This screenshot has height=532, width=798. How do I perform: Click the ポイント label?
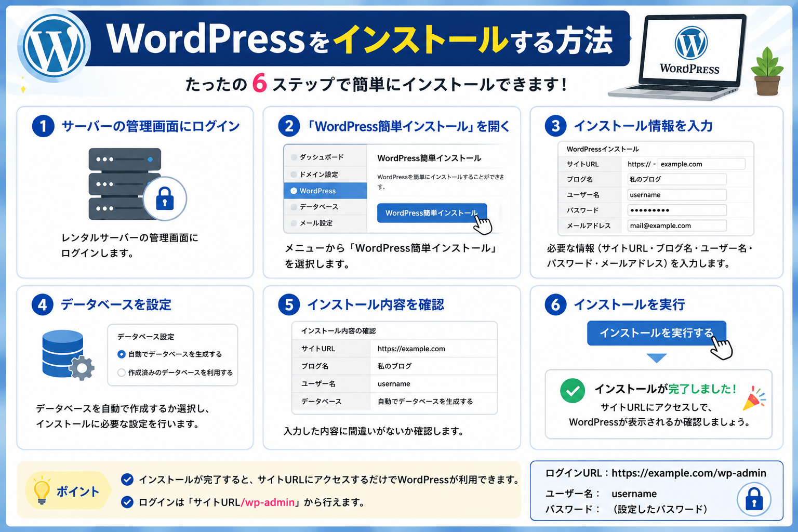[78, 491]
